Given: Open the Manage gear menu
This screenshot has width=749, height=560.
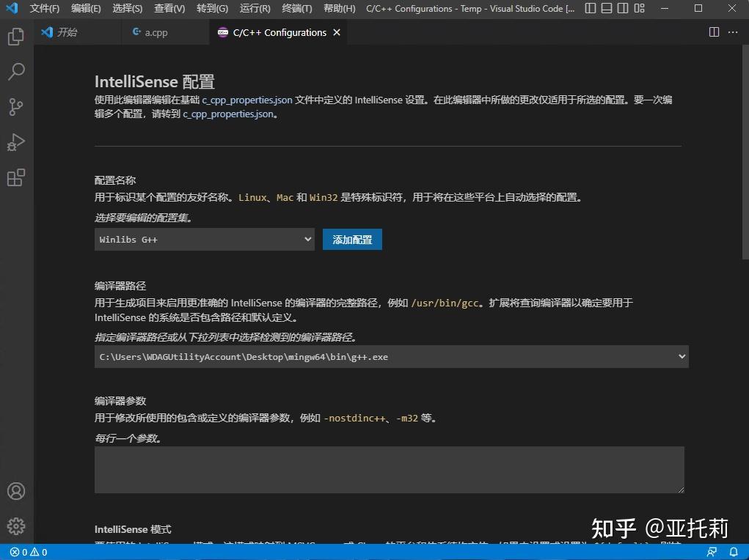Looking at the screenshot, I should point(16,526).
